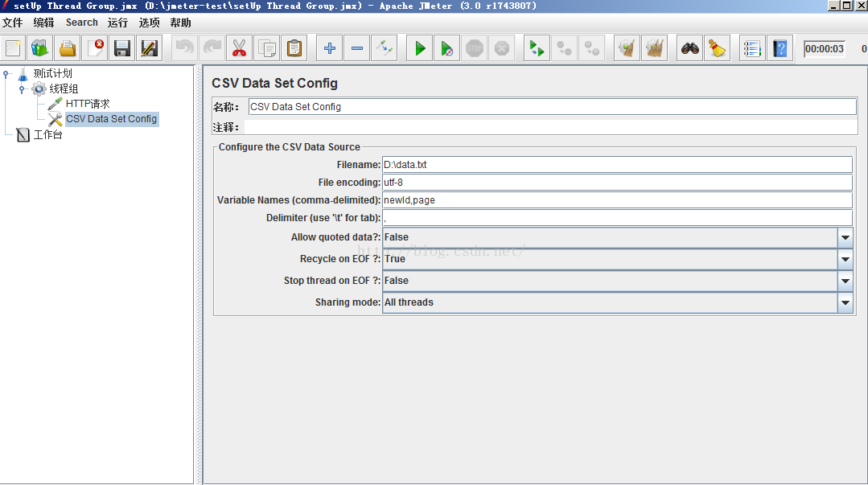Open the 运行 menu

pyautogui.click(x=118, y=23)
